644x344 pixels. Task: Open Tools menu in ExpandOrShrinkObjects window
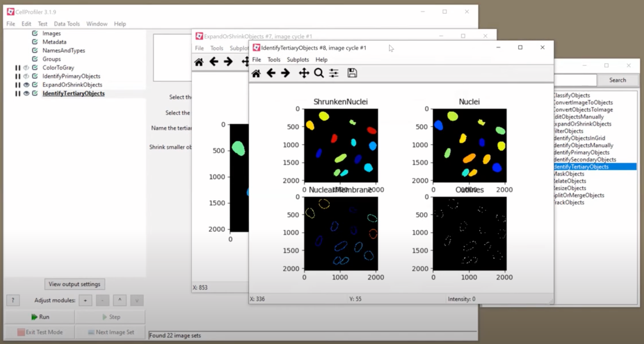[217, 48]
